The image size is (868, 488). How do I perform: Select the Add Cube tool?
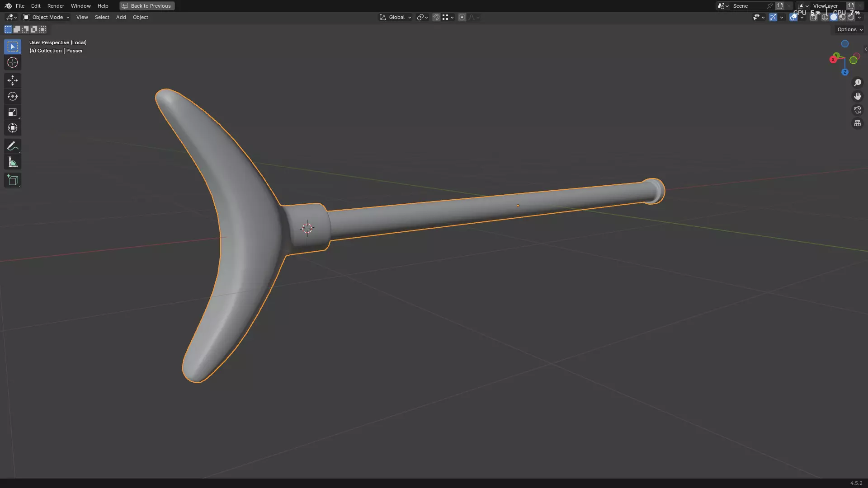click(13, 180)
